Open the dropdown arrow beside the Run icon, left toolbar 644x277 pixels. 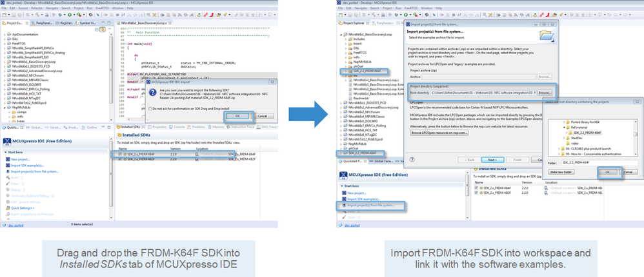pyautogui.click(x=74, y=15)
